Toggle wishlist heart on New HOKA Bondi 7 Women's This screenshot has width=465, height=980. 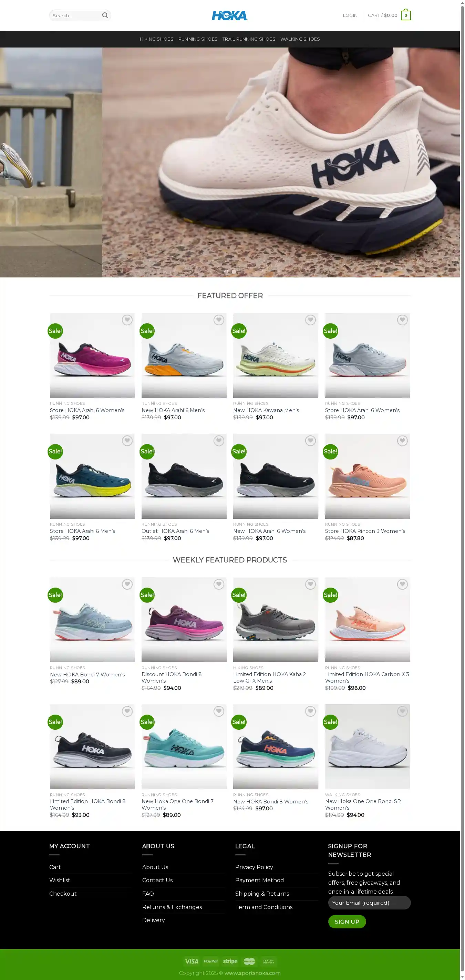[x=127, y=584]
